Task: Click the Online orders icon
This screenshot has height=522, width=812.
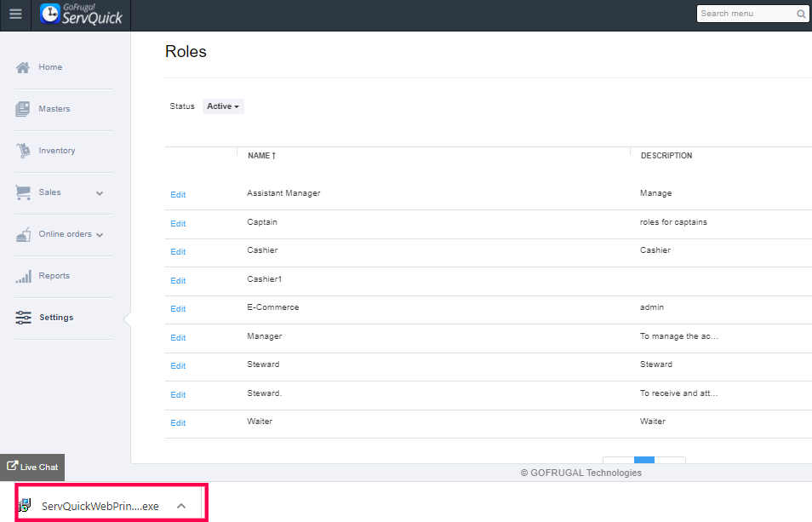Action: (x=23, y=234)
